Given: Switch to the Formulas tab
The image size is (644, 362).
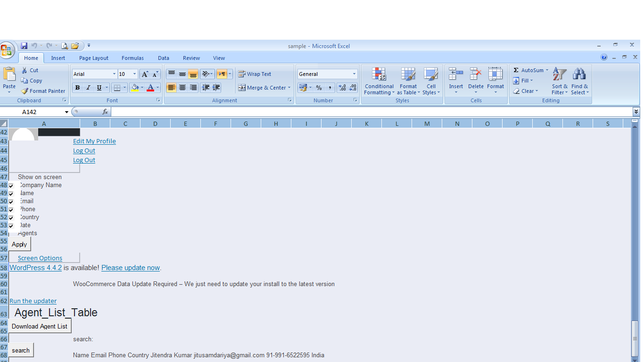Looking at the screenshot, I should 132,58.
